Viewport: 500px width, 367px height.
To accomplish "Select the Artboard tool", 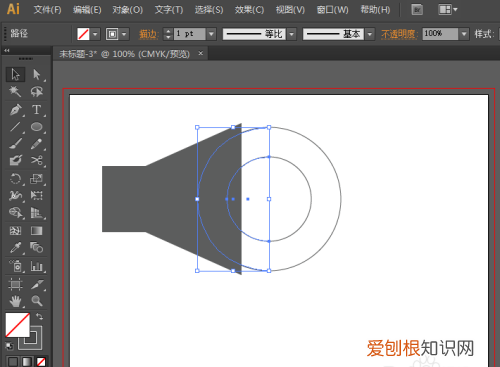I will point(15,284).
